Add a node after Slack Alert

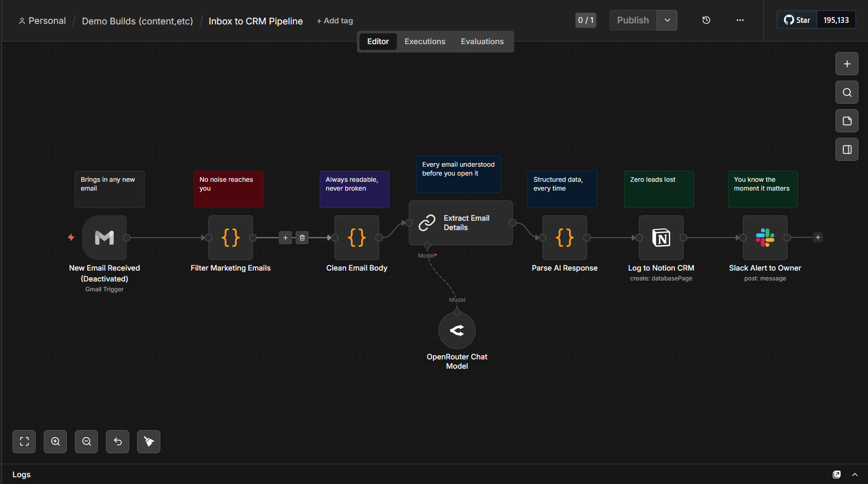click(x=818, y=237)
